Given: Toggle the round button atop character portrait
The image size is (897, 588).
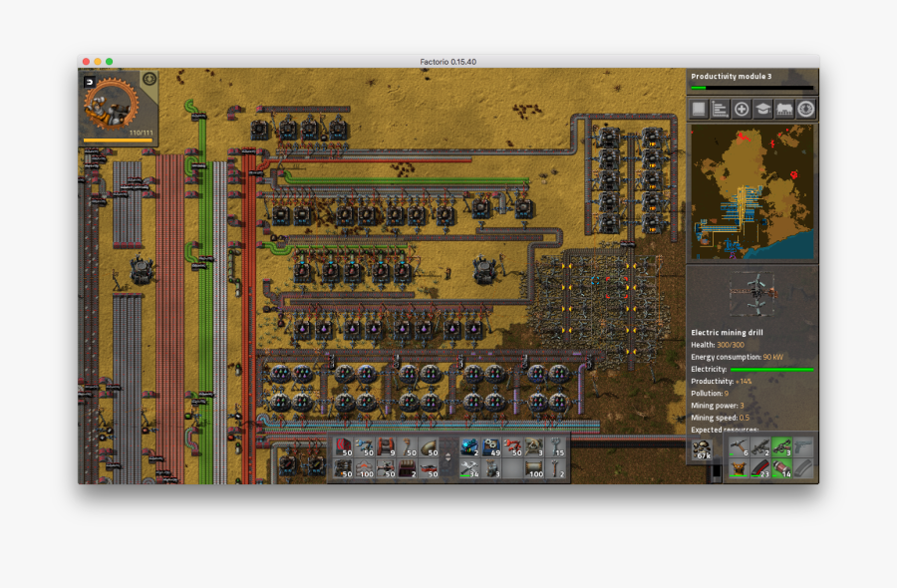Looking at the screenshot, I should click(x=149, y=78).
